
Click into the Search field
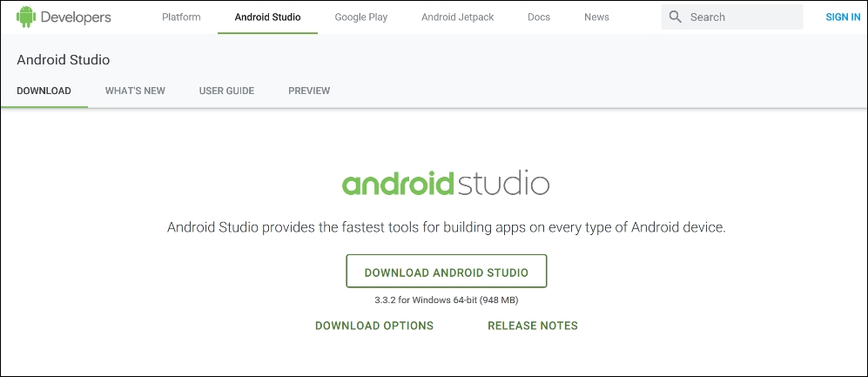732,17
